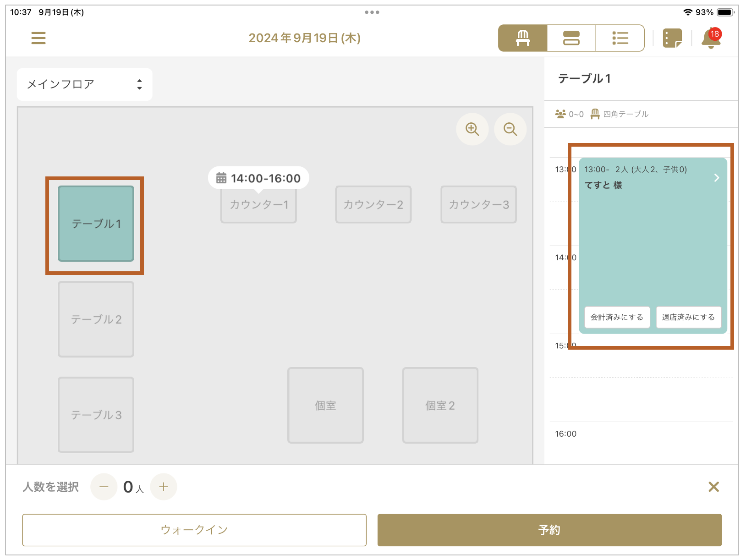Zoom out on the floor map
Screen dimensions: 746x560
(510, 129)
